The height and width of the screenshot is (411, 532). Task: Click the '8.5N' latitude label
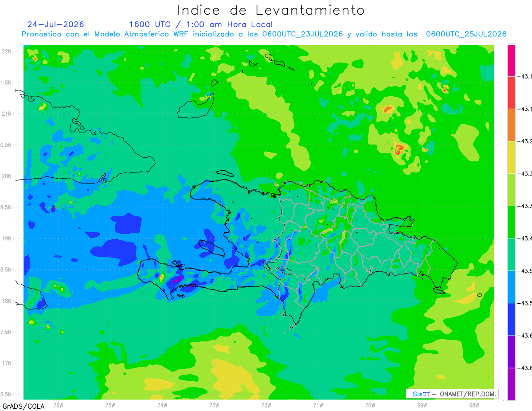pyautogui.click(x=7, y=270)
